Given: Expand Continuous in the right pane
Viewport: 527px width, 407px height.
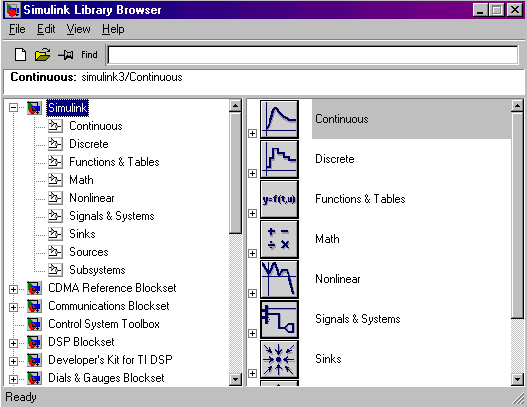Looking at the screenshot, I should pos(252,133).
